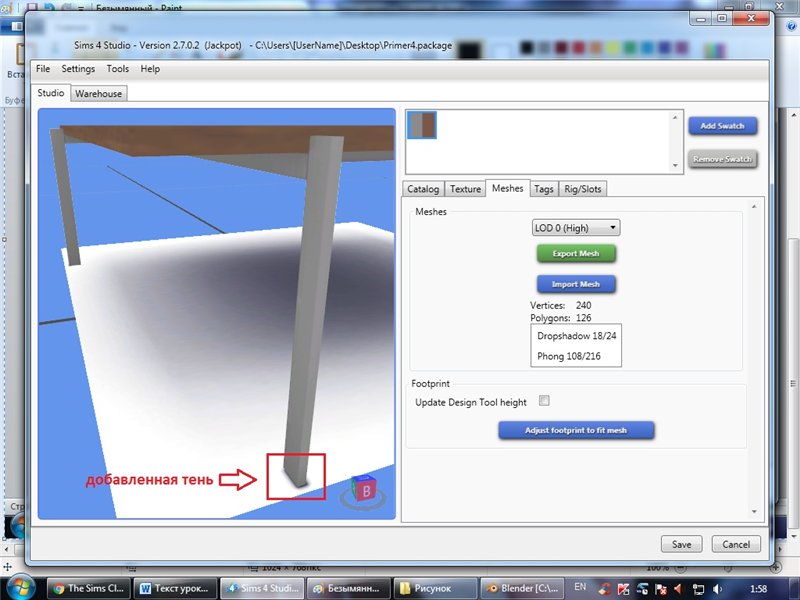This screenshot has height=600, width=800.
Task: Select the Dropshadow 18/24 mesh entry
Action: [577, 336]
